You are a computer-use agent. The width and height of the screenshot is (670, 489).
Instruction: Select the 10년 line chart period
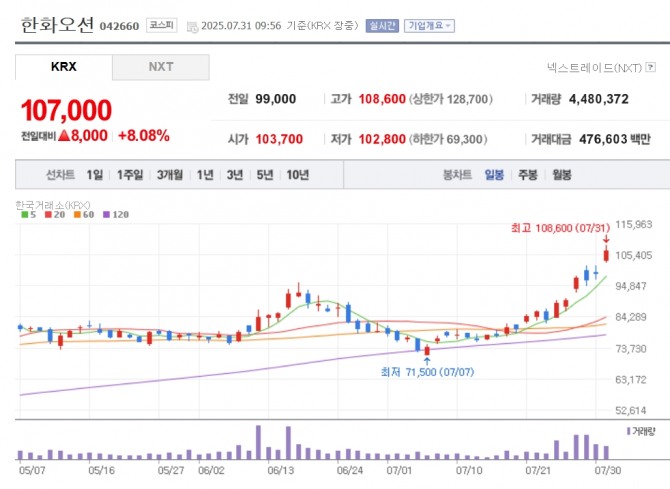(297, 174)
